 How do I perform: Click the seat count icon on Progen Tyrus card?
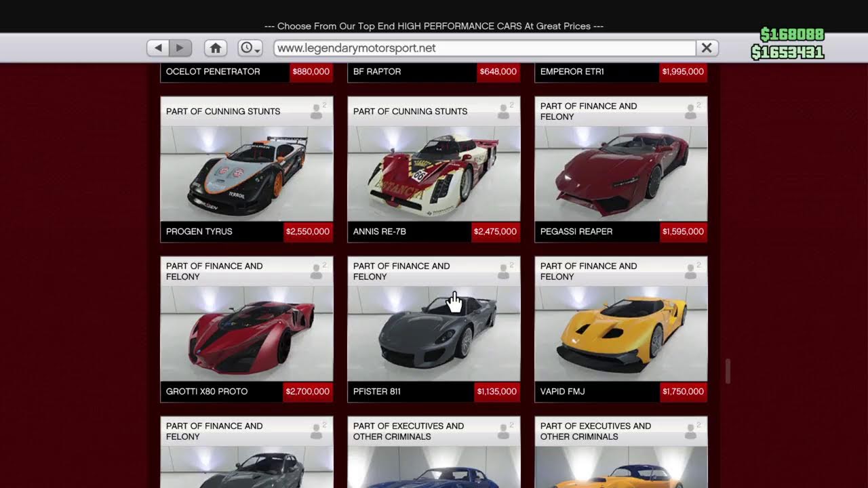[317, 111]
